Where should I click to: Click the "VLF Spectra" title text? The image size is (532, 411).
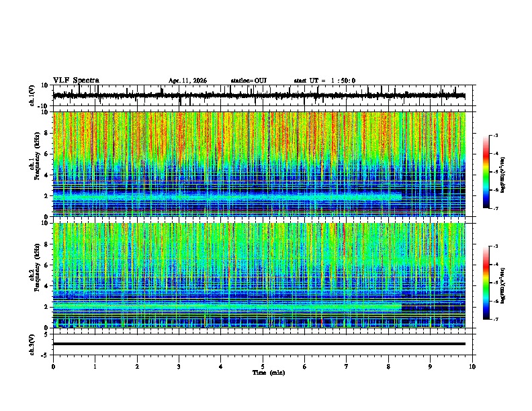76,81
